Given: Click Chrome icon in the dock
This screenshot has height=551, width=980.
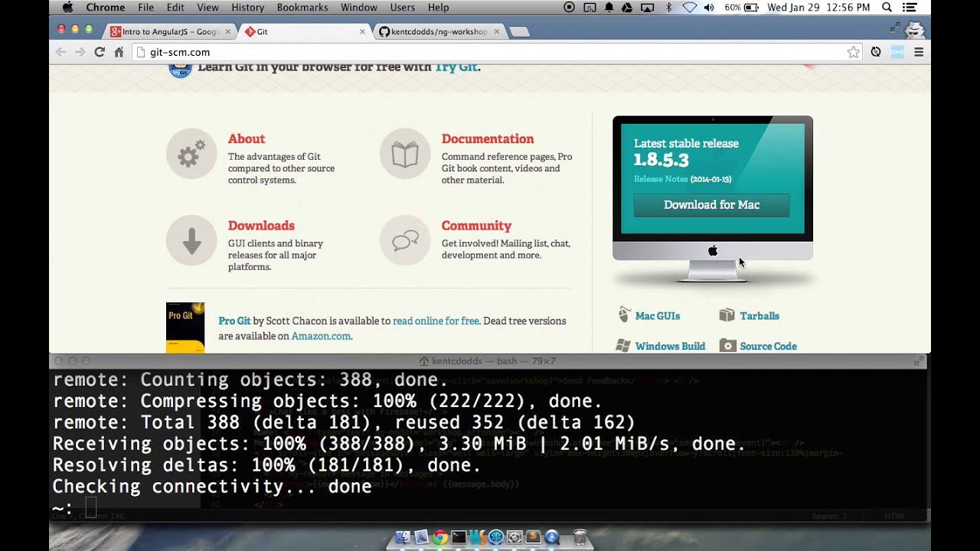Looking at the screenshot, I should (x=439, y=537).
